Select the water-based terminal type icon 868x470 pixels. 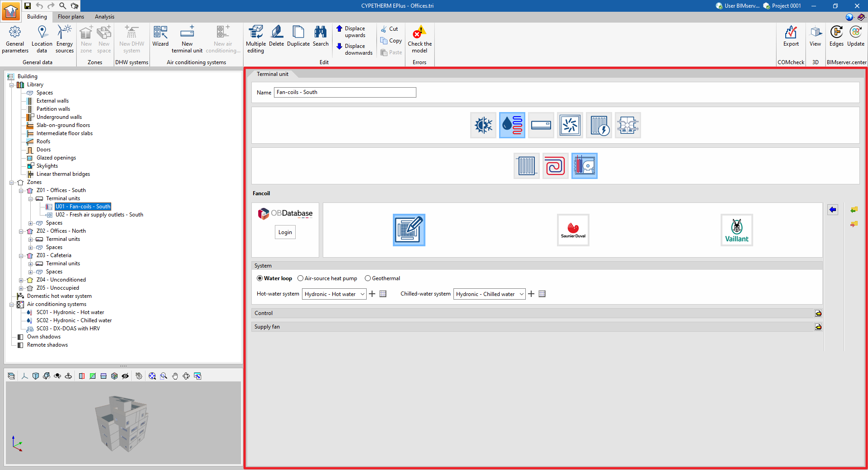click(512, 125)
